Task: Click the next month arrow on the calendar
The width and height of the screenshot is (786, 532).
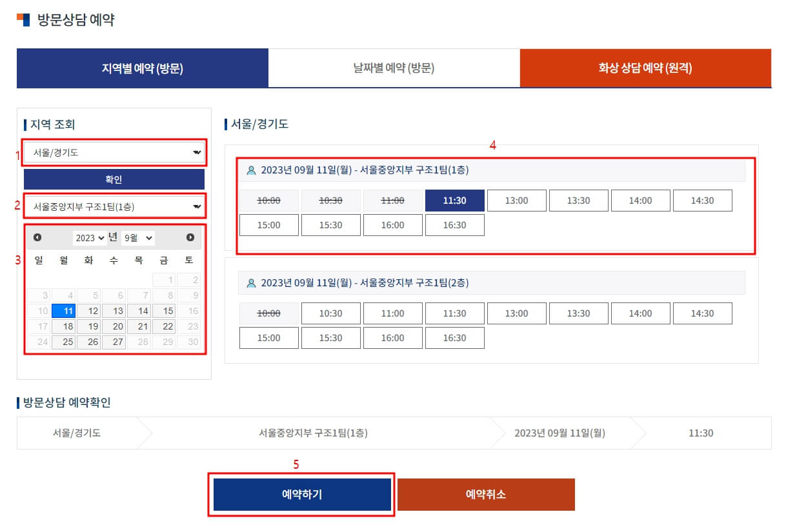Action: (x=188, y=237)
